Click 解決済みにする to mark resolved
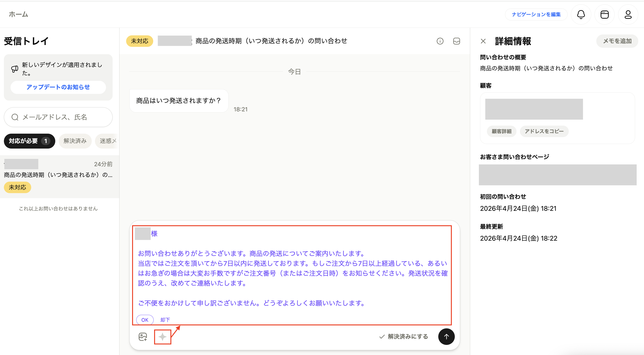The width and height of the screenshot is (644, 355). point(403,336)
